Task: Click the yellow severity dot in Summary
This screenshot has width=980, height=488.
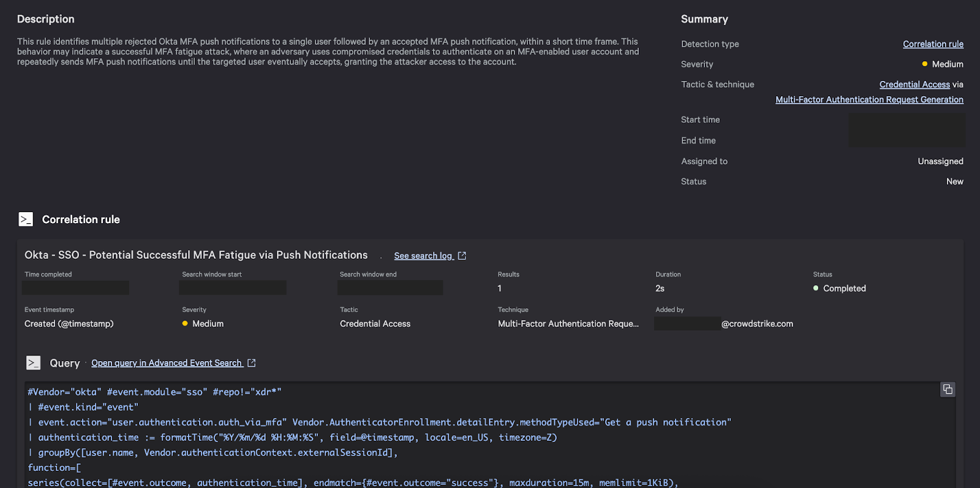Action: [924, 64]
